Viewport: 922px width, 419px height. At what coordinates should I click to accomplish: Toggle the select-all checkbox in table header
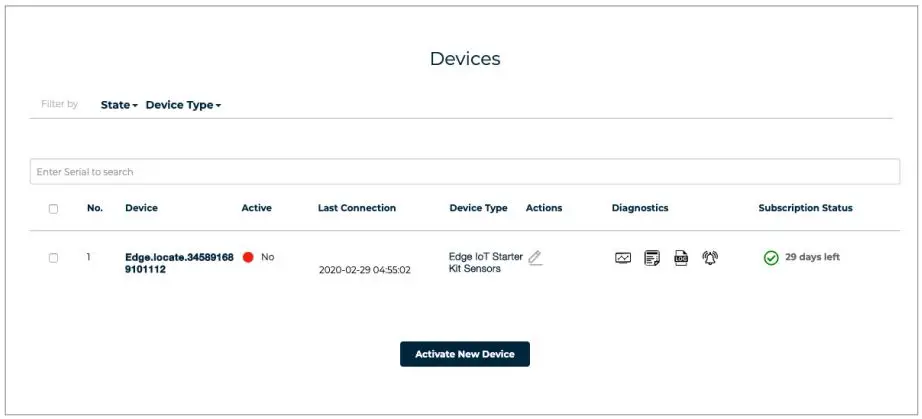point(53,209)
